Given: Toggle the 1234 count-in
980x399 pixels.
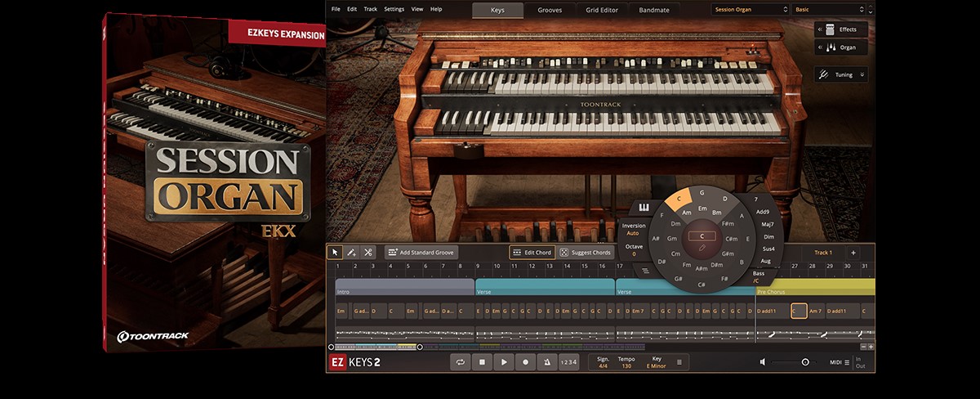Looking at the screenshot, I should coord(568,361).
